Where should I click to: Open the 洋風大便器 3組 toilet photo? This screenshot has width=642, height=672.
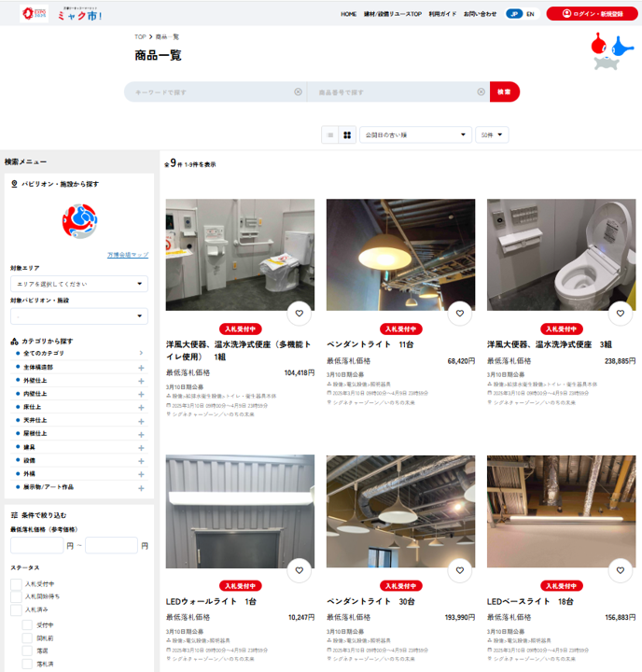coord(562,255)
